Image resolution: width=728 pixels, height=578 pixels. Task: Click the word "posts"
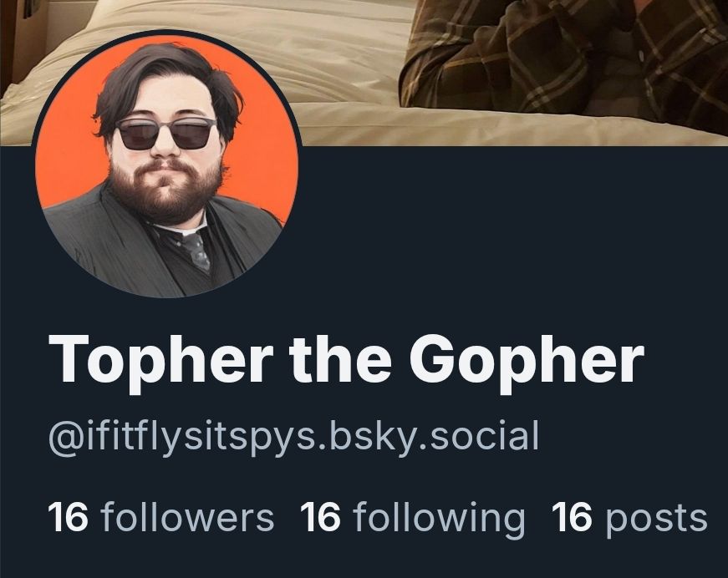tap(656, 520)
